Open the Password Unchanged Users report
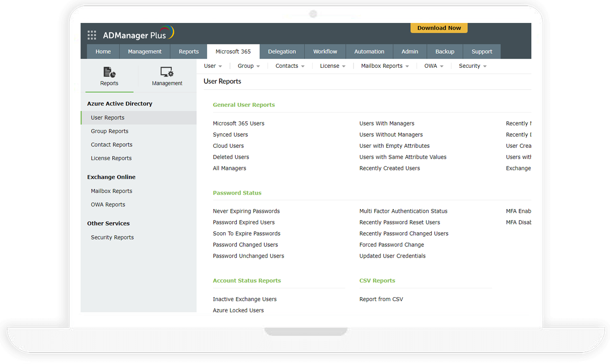610x364 pixels. [x=249, y=256]
